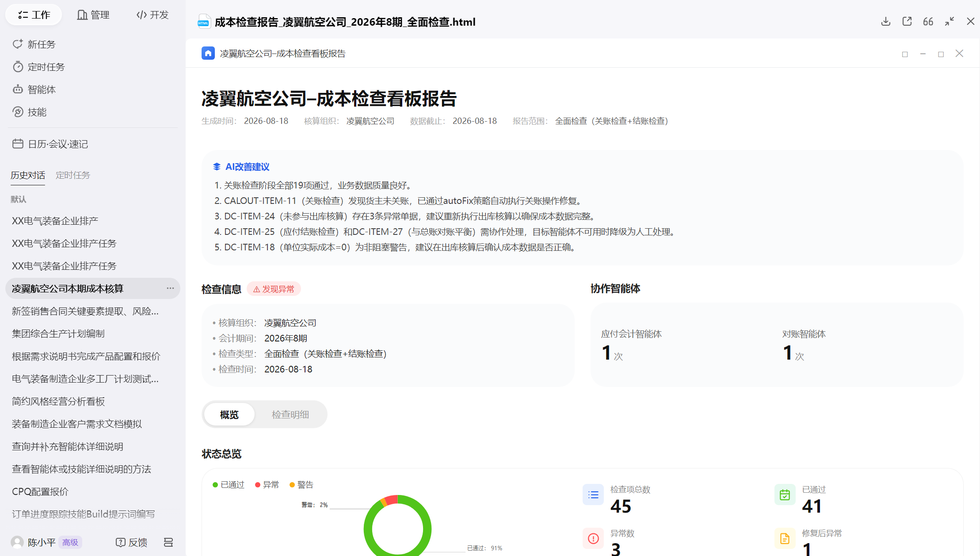Open report in external window icon
This screenshot has width=980, height=556.
[x=907, y=21]
